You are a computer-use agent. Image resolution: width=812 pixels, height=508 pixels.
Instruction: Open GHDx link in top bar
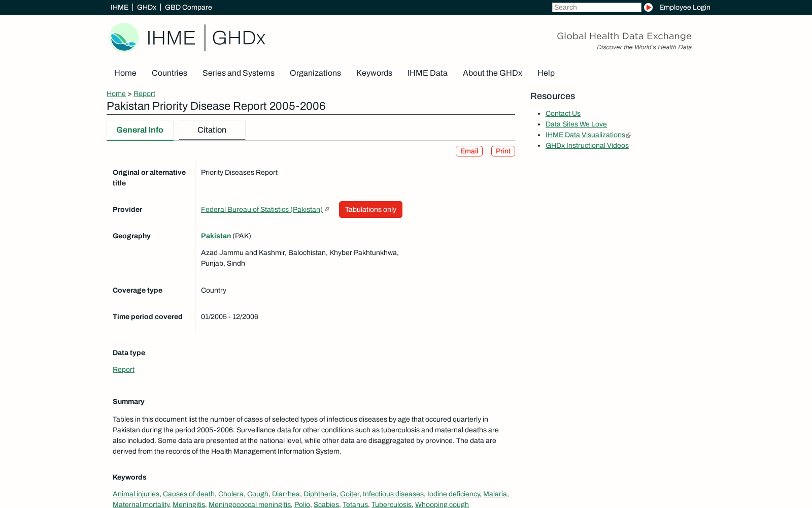147,7
